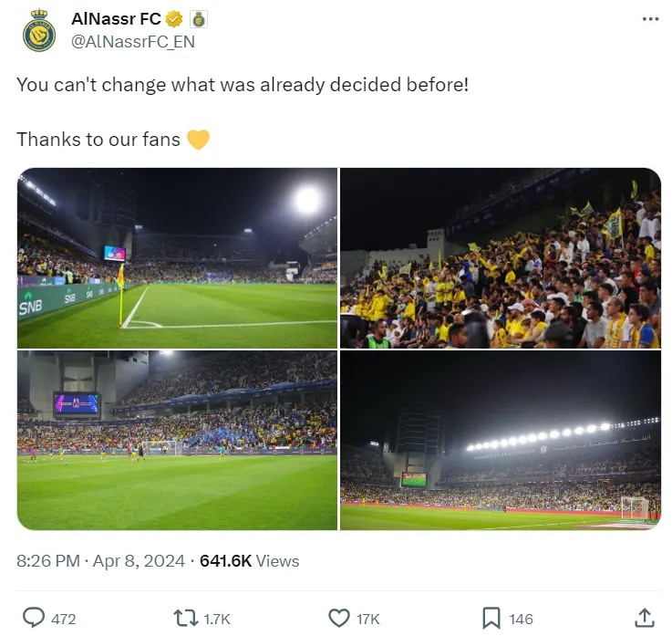Open the three-dot more options menu
The height and width of the screenshot is (636, 672).
tap(650, 19)
